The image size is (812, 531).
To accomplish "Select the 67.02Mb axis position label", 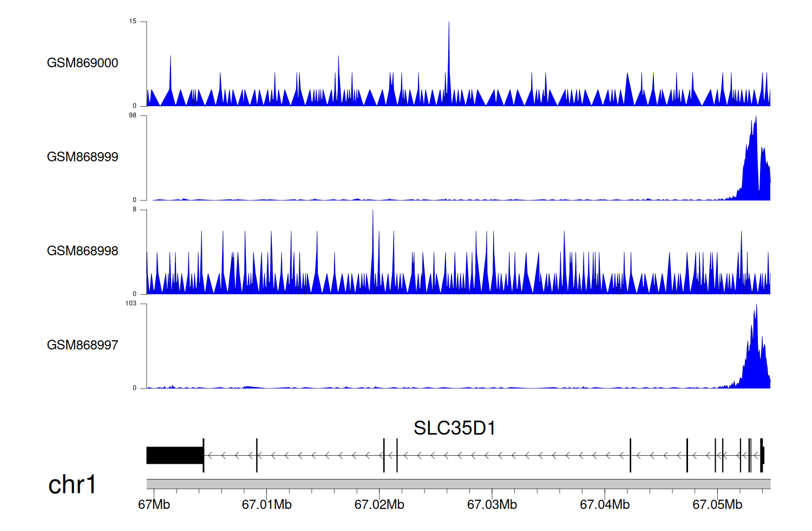I will pos(379,504).
